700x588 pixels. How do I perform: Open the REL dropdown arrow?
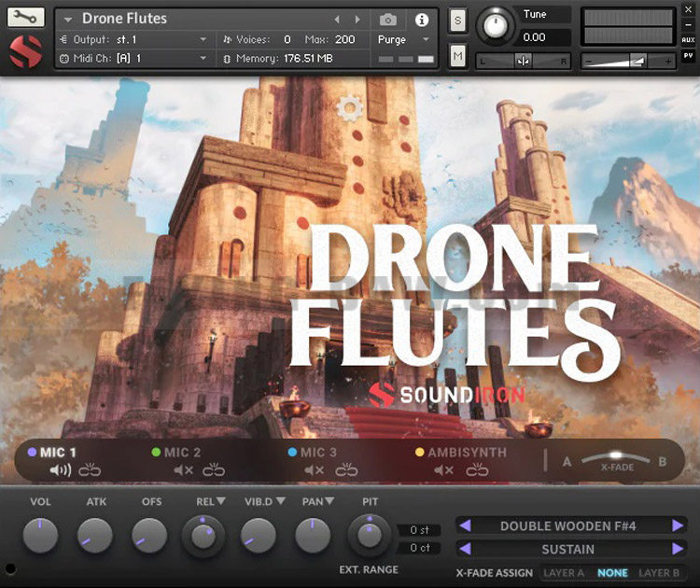click(221, 501)
